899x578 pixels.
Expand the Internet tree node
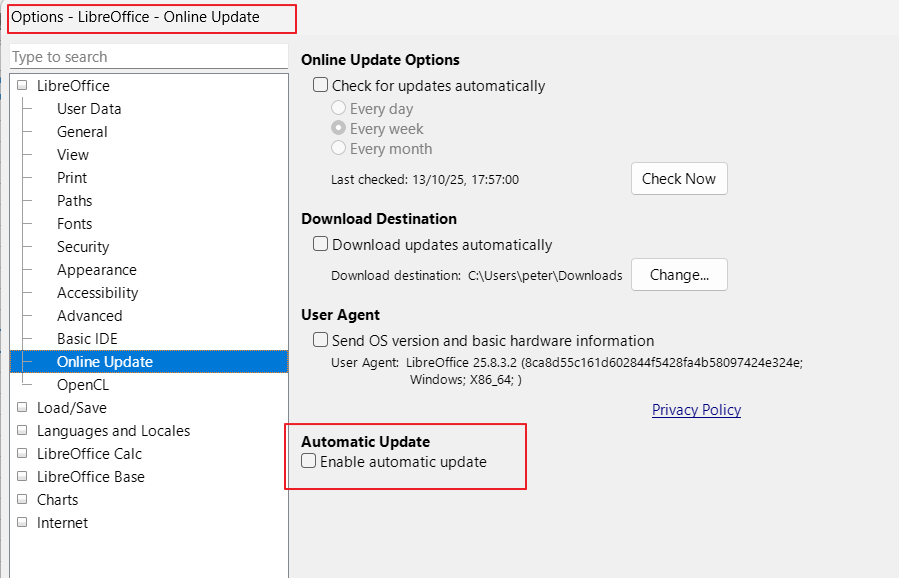coord(22,523)
